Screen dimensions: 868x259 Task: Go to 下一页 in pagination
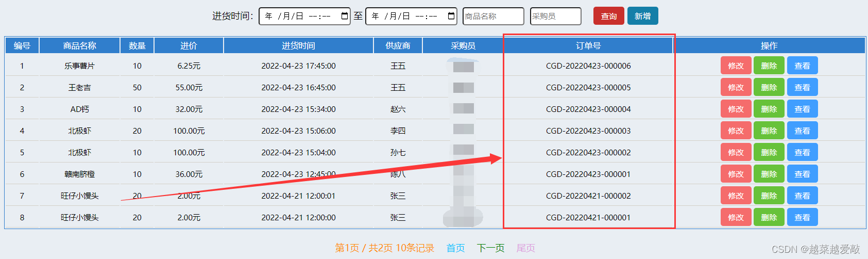[490, 248]
